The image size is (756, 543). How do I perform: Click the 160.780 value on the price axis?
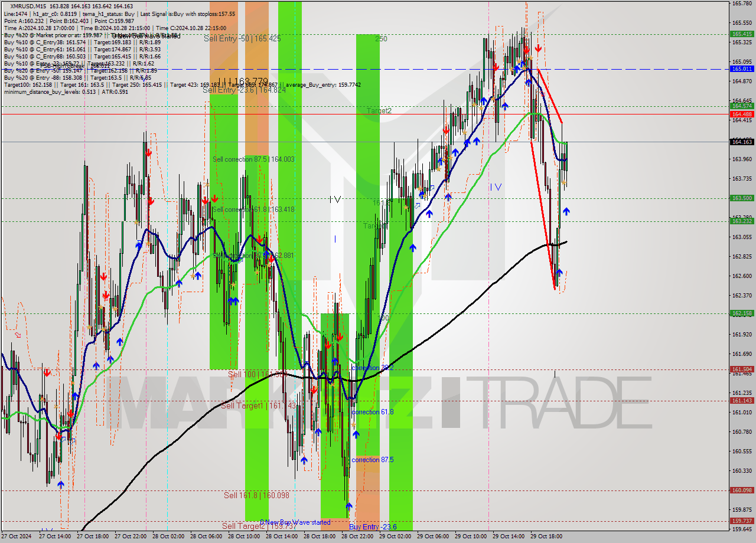click(742, 432)
